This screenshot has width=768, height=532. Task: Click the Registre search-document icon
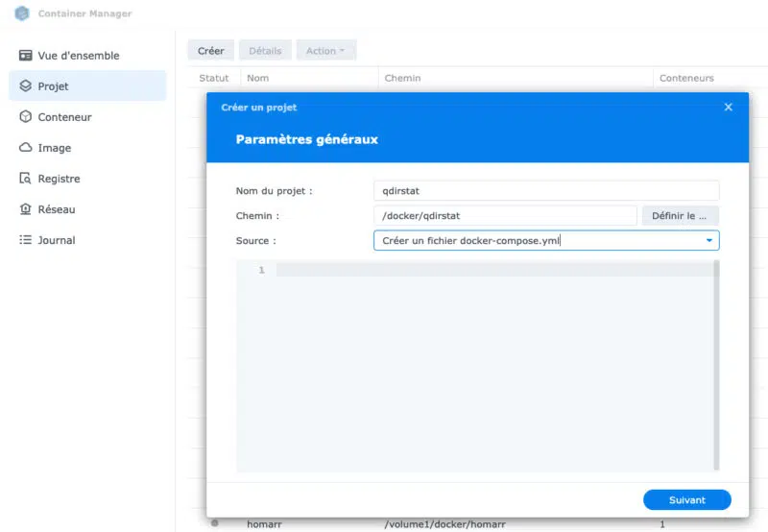pos(26,179)
